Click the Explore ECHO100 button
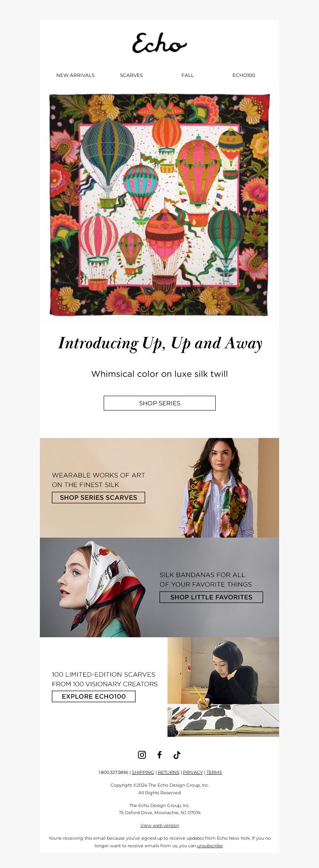Image resolution: width=319 pixels, height=868 pixels. [x=94, y=696]
